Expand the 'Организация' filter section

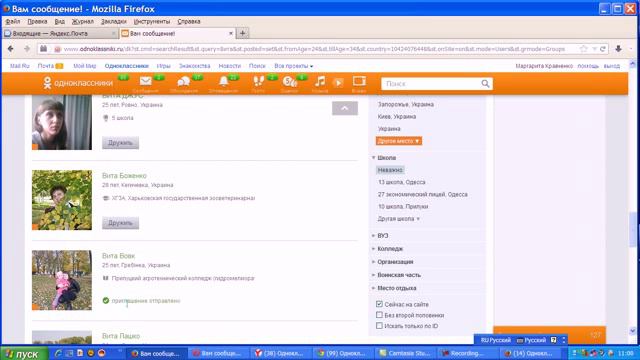pyautogui.click(x=392, y=262)
